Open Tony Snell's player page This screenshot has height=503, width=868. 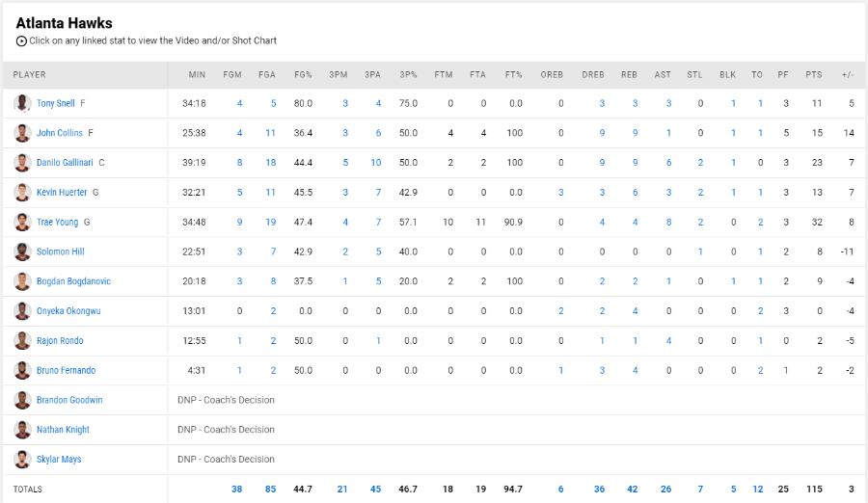pyautogui.click(x=55, y=103)
